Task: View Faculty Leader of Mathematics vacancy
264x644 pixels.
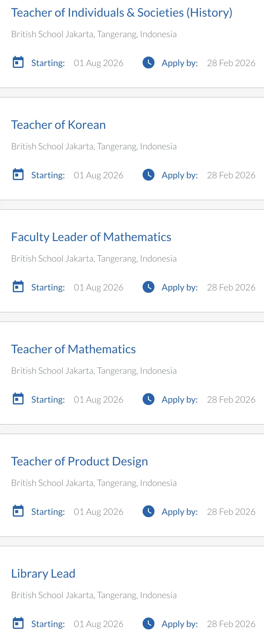Action: pos(91,237)
